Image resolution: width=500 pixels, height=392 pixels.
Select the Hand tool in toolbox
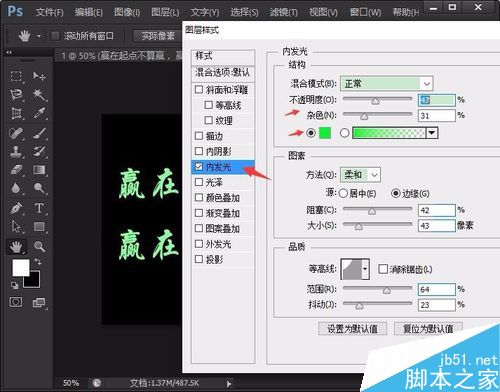click(16, 247)
